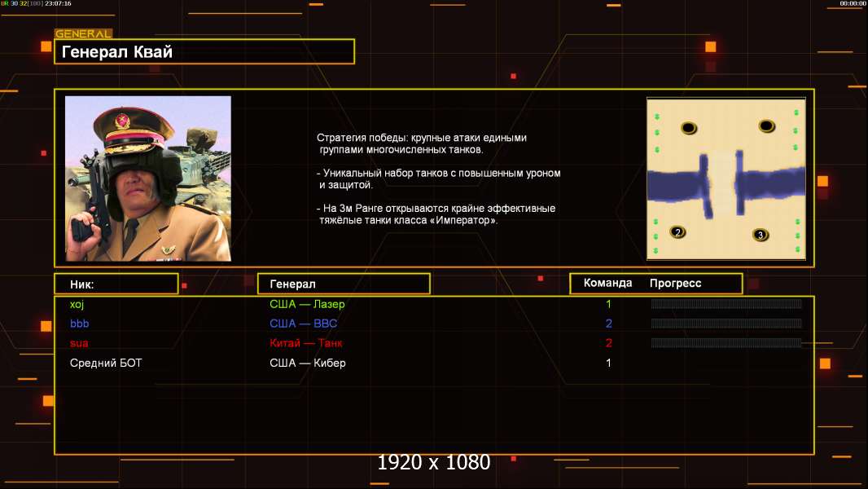This screenshot has height=489, width=868.
Task: Click the "Прогресс" column header
Action: click(675, 284)
